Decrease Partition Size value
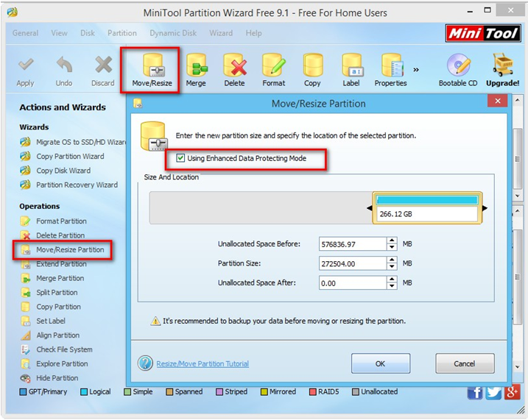 pyautogui.click(x=392, y=267)
